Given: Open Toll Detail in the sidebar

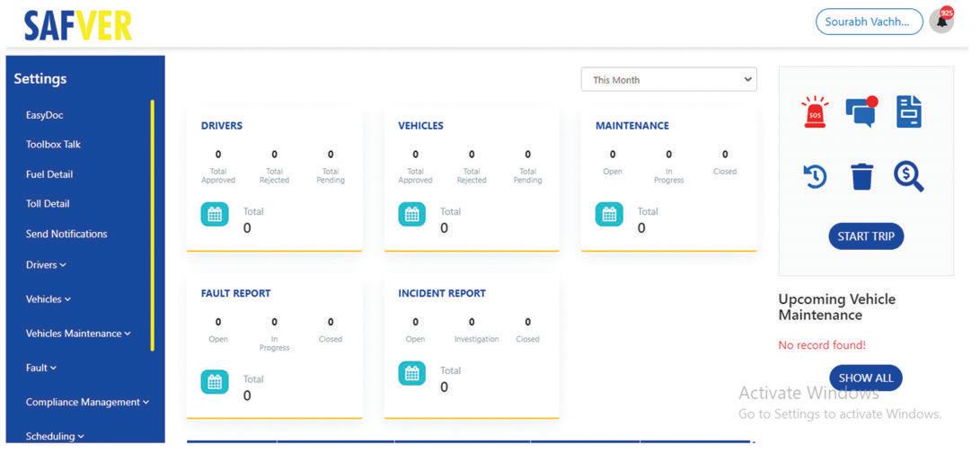Looking at the screenshot, I should [x=48, y=203].
